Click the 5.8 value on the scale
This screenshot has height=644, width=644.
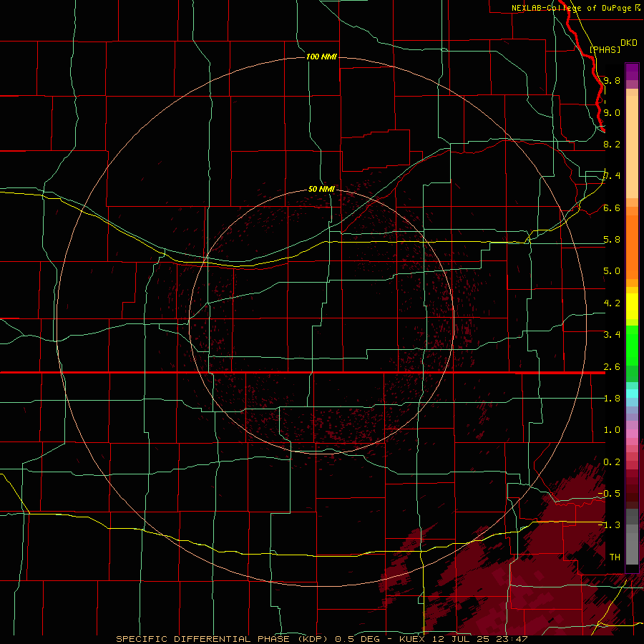pyautogui.click(x=612, y=240)
